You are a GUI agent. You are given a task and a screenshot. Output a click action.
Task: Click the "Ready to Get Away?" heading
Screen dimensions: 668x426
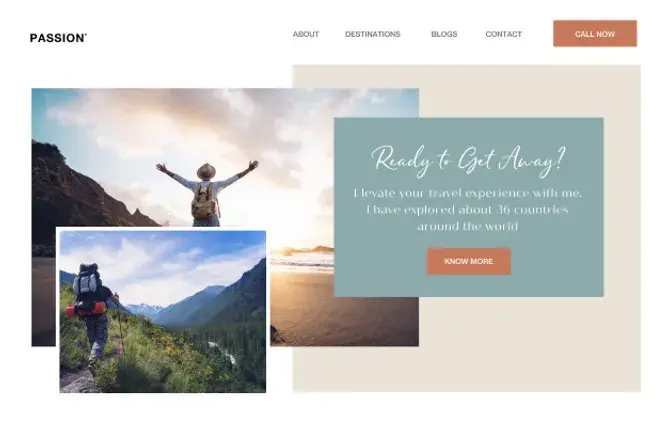[x=469, y=161]
